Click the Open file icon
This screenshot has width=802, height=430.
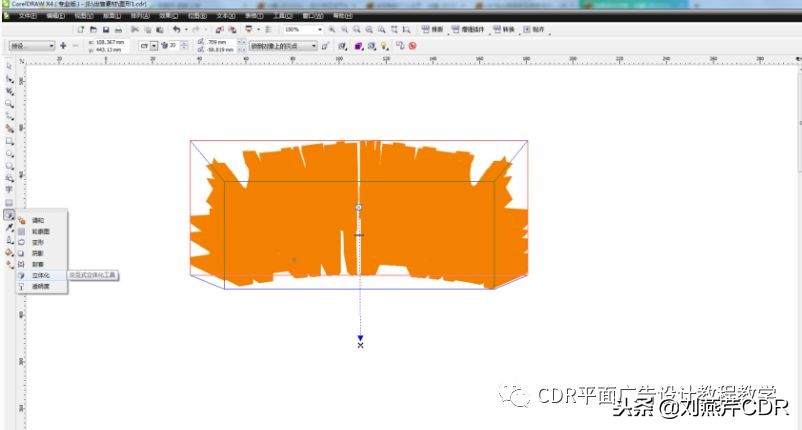[93, 30]
